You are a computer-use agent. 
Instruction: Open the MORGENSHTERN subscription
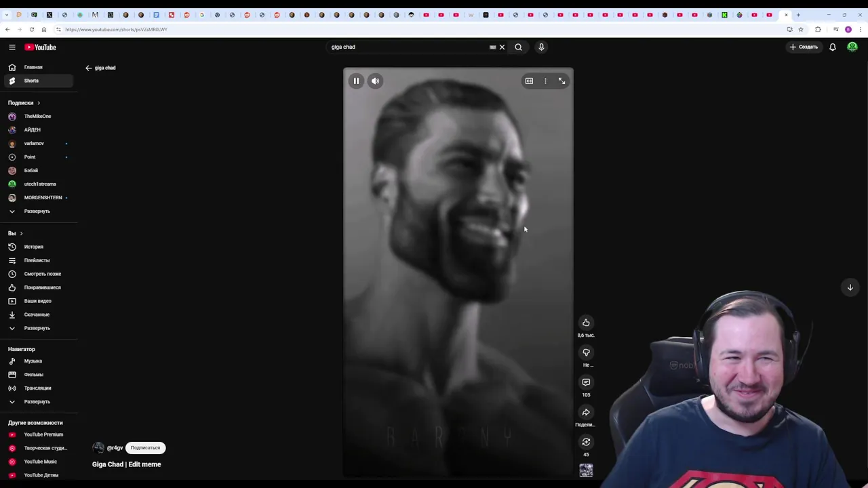point(38,197)
